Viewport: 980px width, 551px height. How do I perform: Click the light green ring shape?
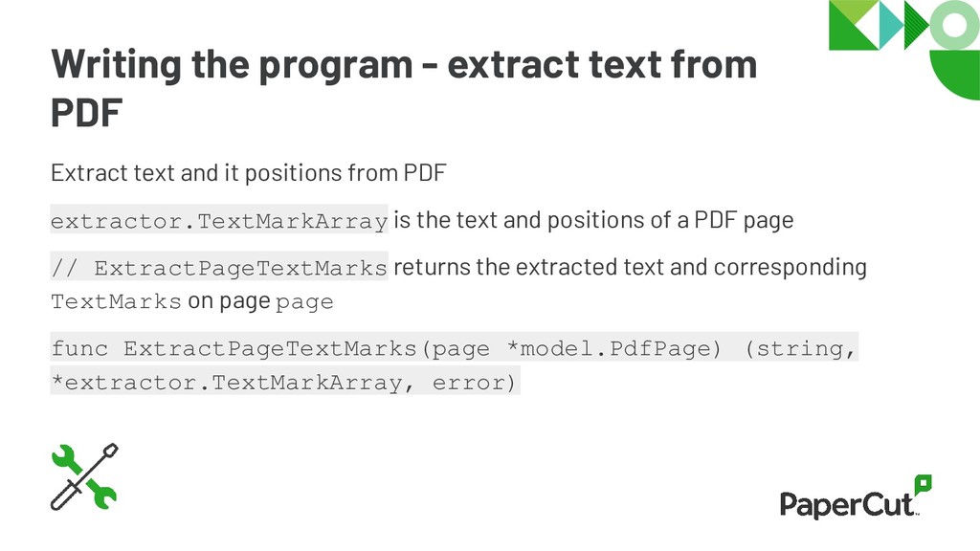point(954,25)
